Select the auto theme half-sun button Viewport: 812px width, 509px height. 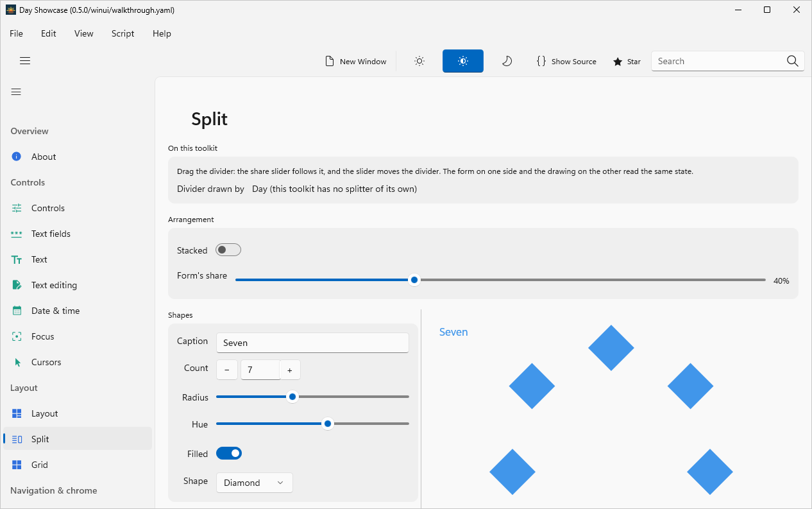click(463, 61)
